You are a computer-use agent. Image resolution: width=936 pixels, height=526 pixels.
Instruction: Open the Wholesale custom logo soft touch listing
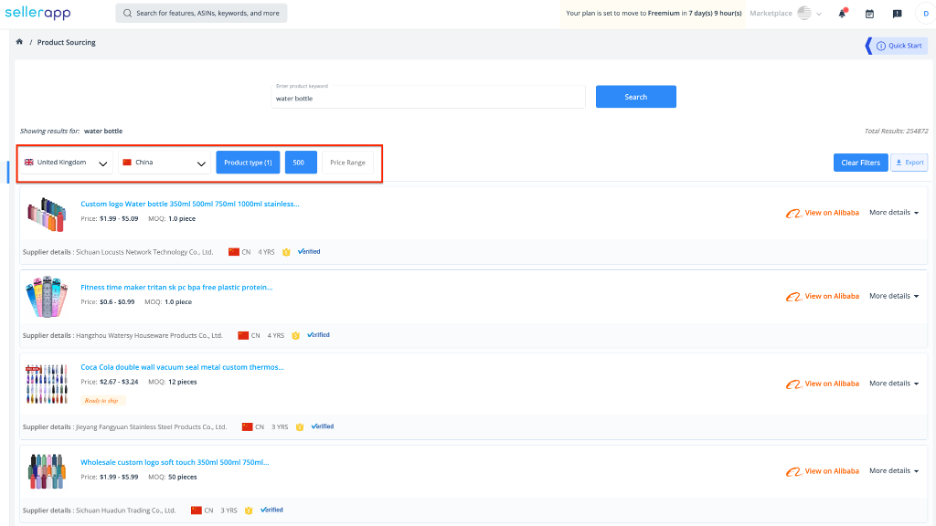point(174,462)
